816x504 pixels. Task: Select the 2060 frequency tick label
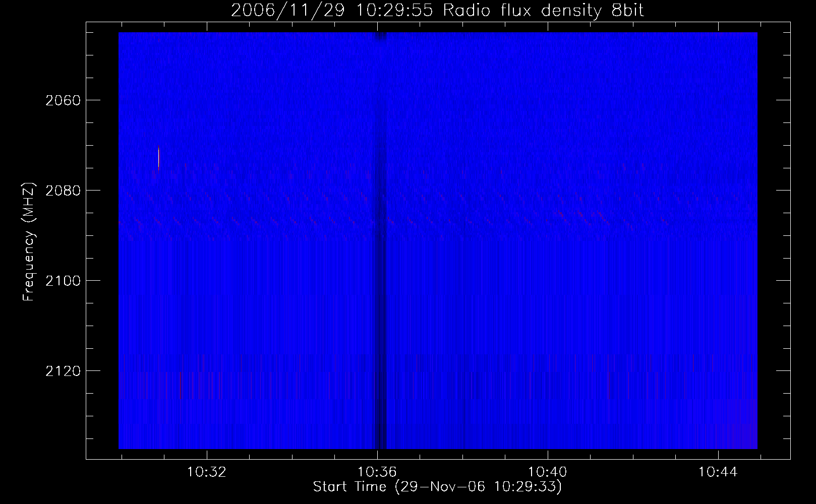pos(63,100)
